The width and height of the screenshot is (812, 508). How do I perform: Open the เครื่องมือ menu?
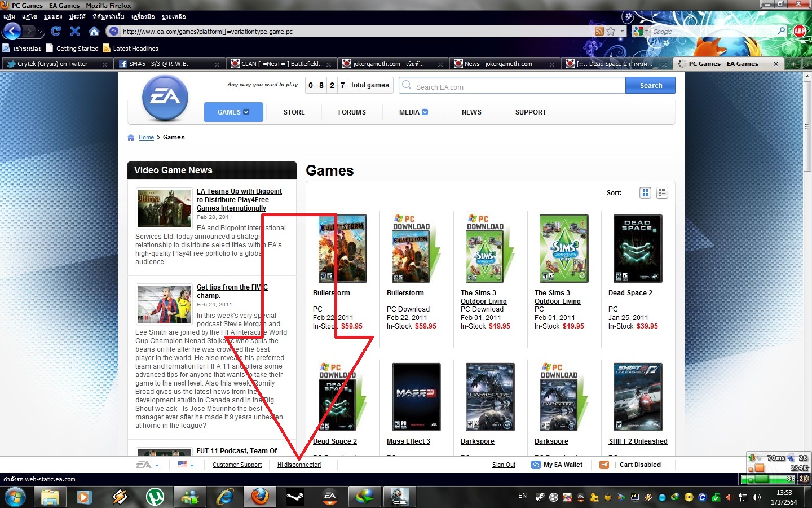coord(143,17)
